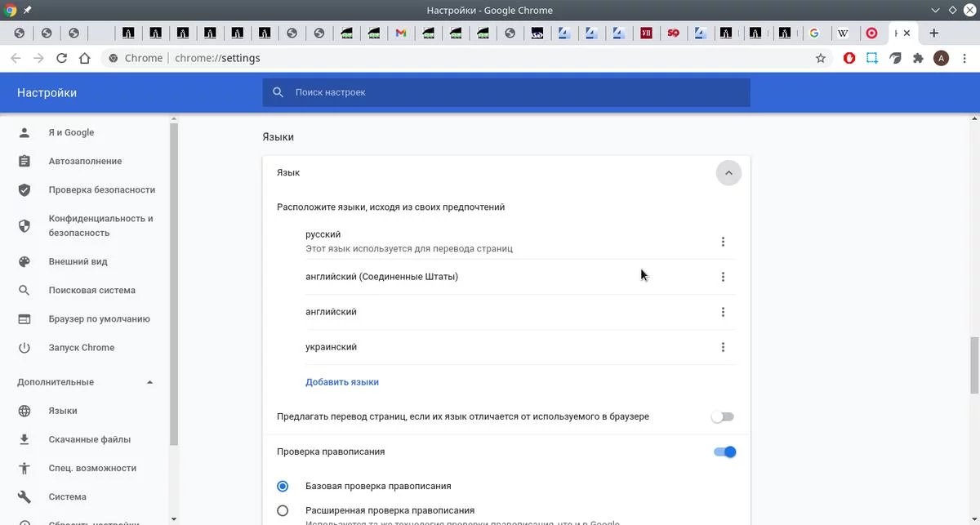Viewport: 980px width, 525px height.
Task: Click the magnifier icon in the settings search
Action: pos(278,92)
